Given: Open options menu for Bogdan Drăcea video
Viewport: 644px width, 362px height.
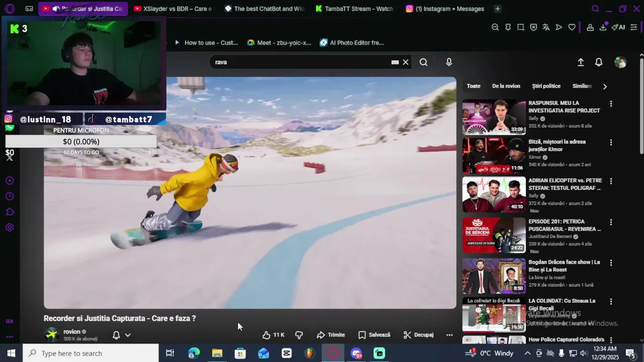Looking at the screenshot, I should [611, 262].
